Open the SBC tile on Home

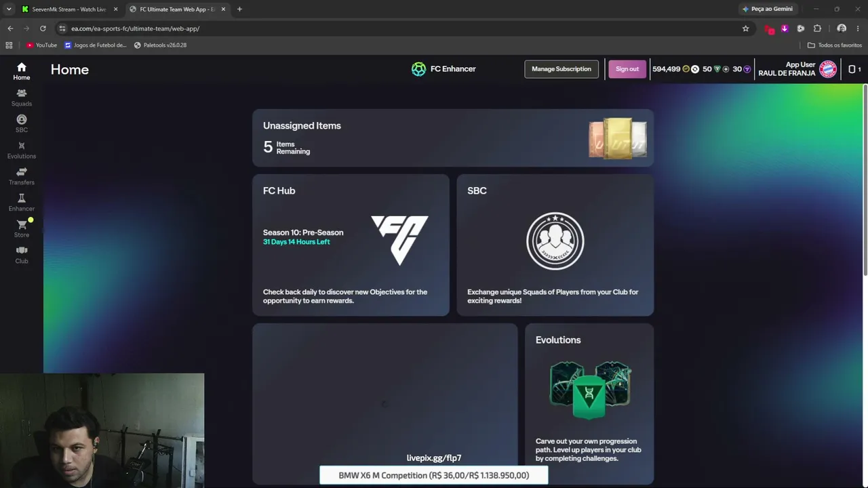tap(555, 245)
